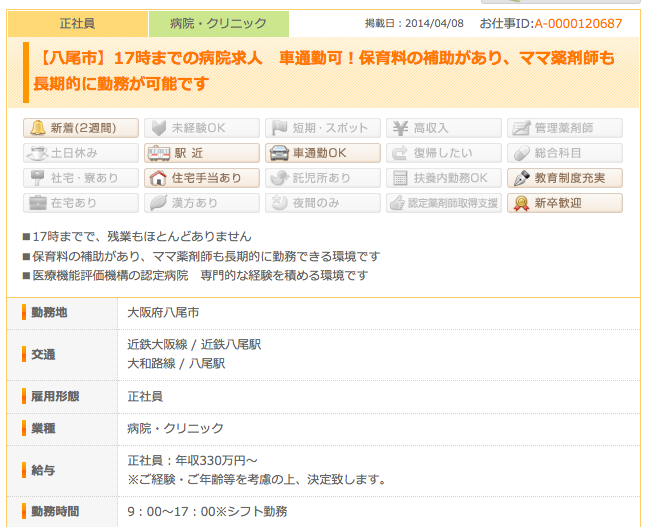
Task: Click the house icon on 住宅手当あり
Action: (x=158, y=178)
